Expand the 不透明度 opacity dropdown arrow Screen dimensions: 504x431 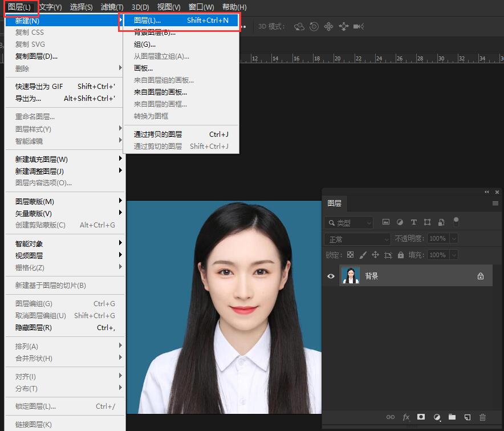pyautogui.click(x=454, y=239)
